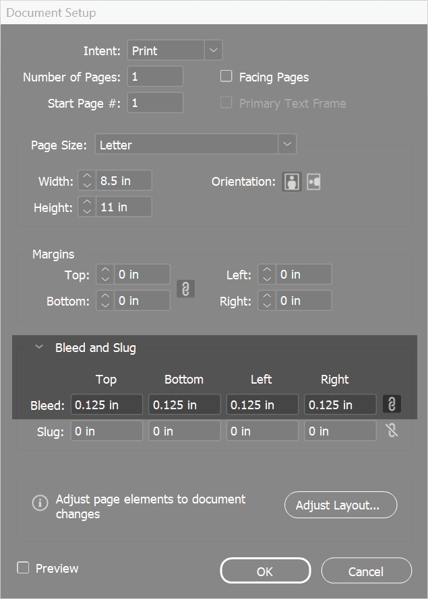The width and height of the screenshot is (428, 599).
Task: Click the Bleed Bottom field
Action: coord(185,404)
